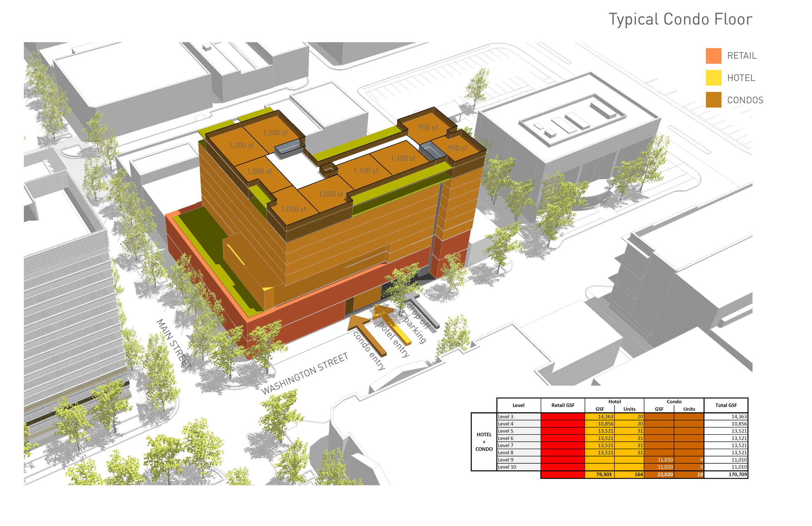Click the 'hotel entry' arrow label
The height and width of the screenshot is (526, 812).
tap(394, 339)
